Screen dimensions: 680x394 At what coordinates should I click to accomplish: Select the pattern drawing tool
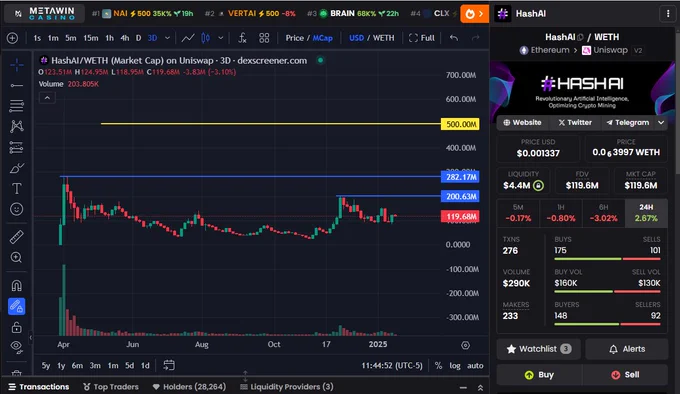point(16,126)
